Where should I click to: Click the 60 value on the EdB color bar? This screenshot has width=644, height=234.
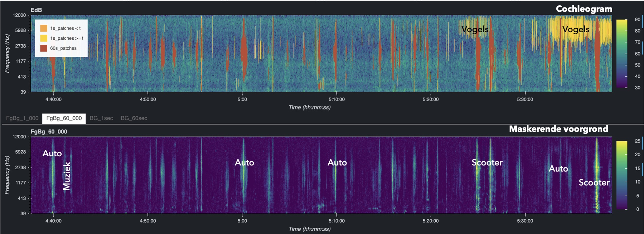[637, 54]
